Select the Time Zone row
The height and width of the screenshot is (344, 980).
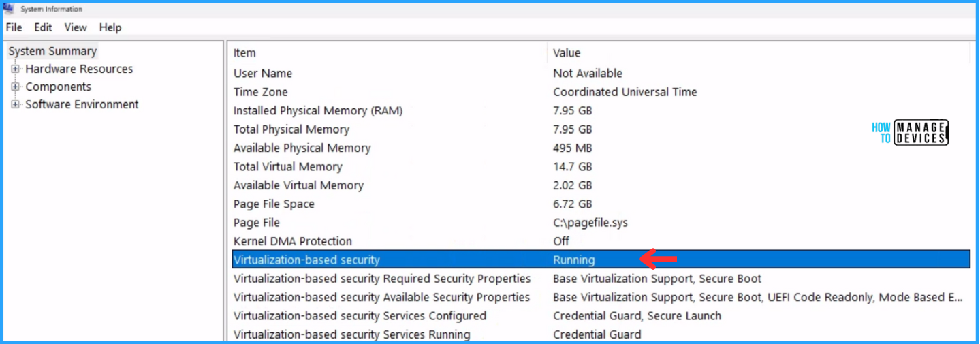pyautogui.click(x=261, y=92)
